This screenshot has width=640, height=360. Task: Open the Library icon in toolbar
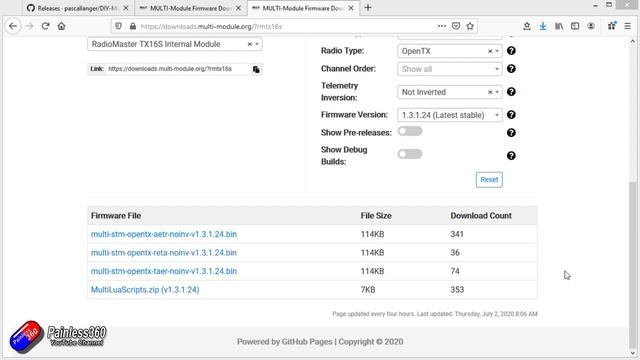[x=559, y=26]
